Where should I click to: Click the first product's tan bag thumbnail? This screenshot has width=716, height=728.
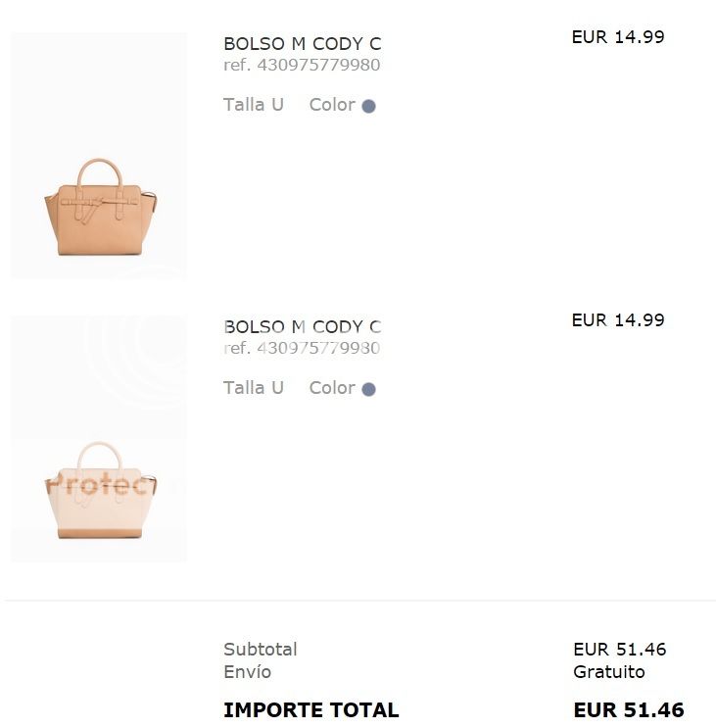point(100,207)
